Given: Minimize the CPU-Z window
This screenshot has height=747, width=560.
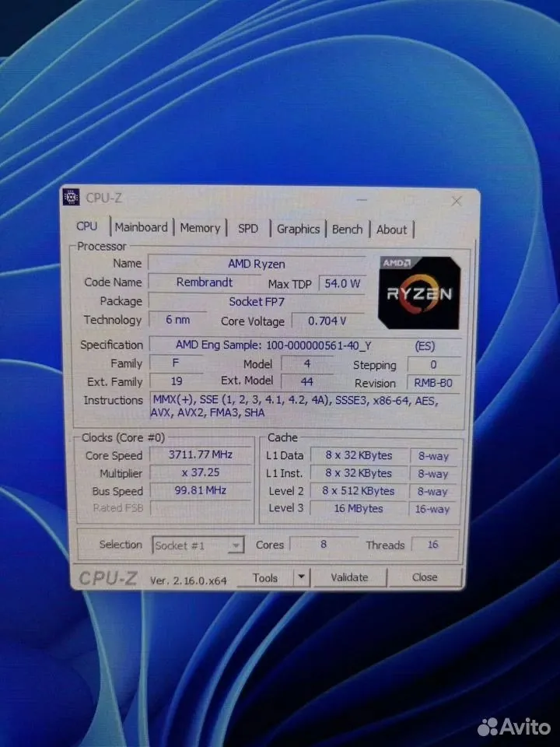Looking at the screenshot, I should point(362,200).
